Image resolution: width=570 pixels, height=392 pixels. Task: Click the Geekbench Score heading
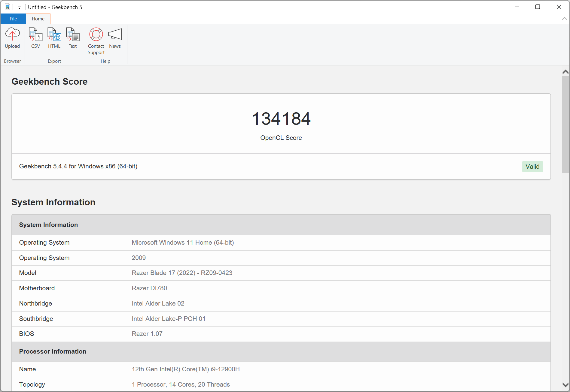(x=50, y=82)
